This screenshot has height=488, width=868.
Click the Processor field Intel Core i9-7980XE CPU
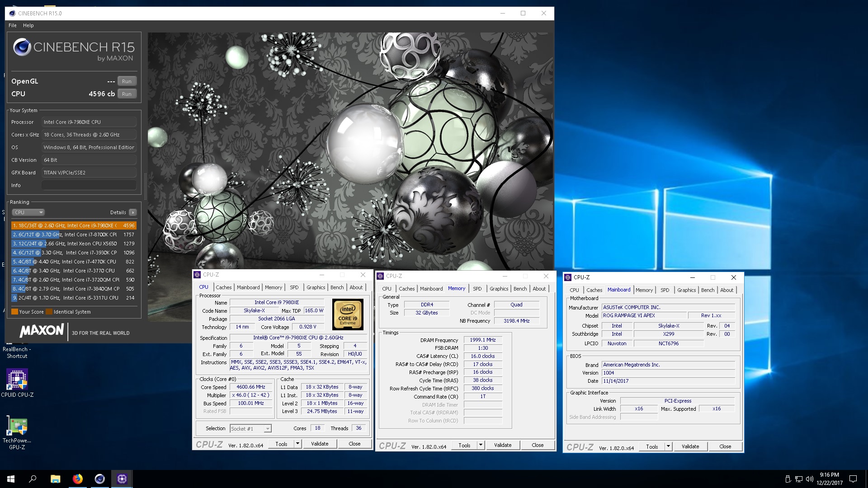pos(89,122)
